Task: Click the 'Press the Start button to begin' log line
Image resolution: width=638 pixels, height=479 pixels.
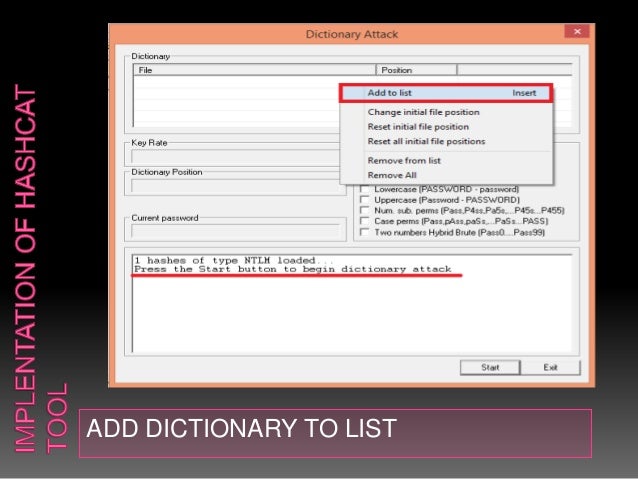Action: tap(293, 269)
